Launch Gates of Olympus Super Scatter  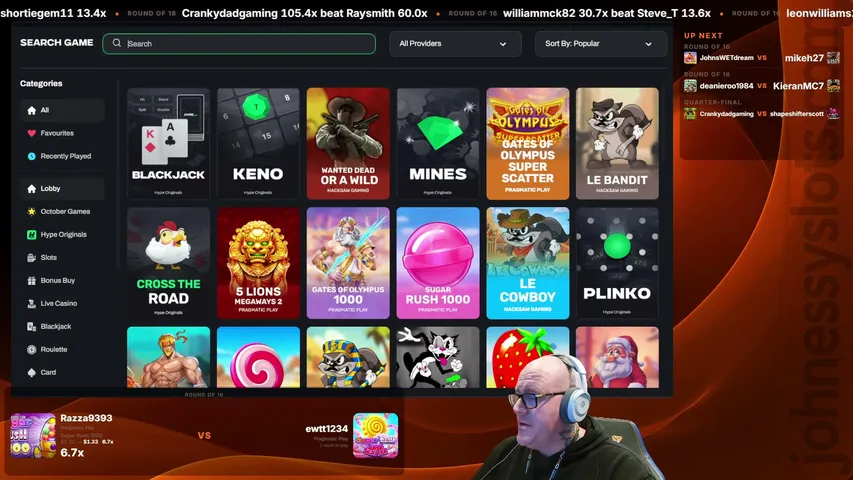point(528,144)
